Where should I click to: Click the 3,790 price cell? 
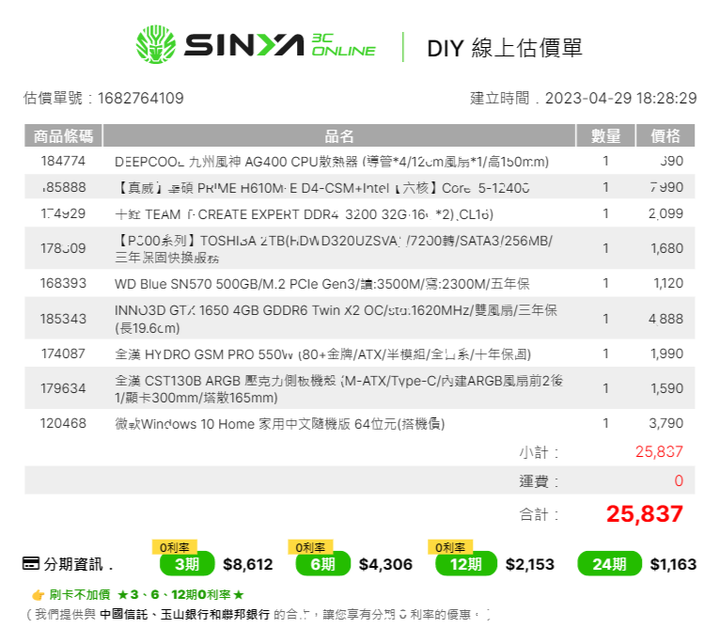pos(666,424)
